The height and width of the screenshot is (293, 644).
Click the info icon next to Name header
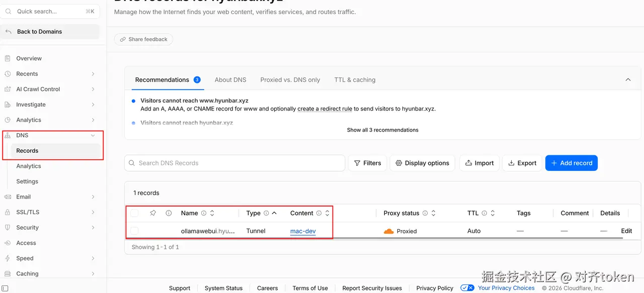(204, 213)
